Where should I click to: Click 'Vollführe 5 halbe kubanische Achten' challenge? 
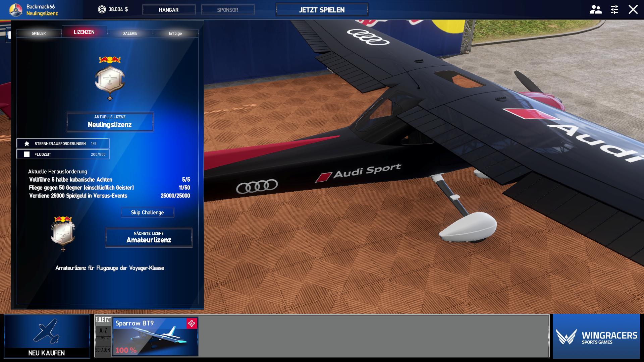point(71,180)
